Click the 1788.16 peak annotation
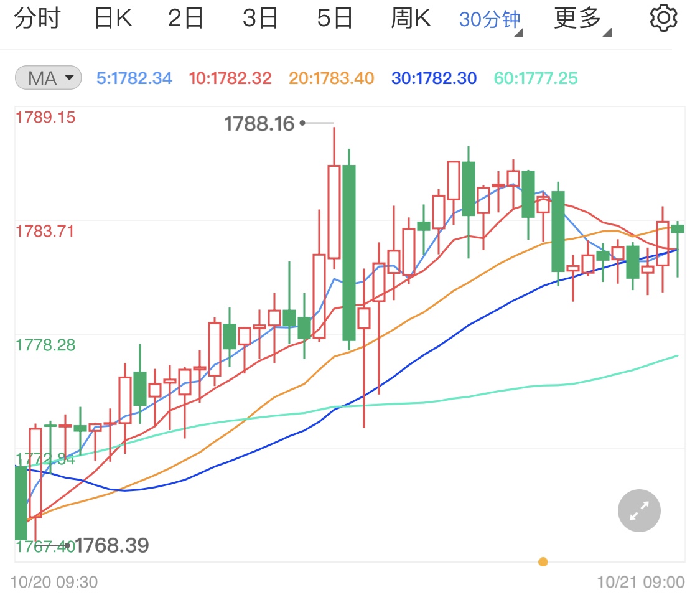This screenshot has width=700, height=605. tap(259, 124)
